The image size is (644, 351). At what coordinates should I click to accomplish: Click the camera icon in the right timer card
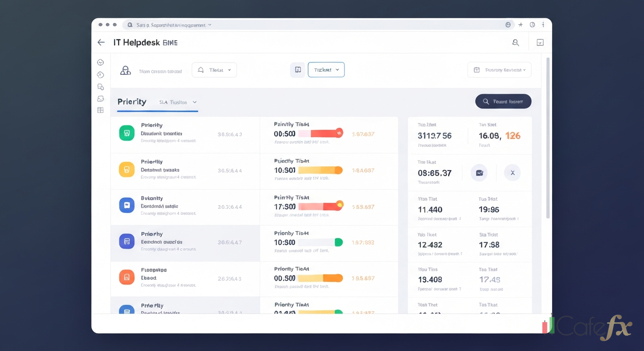tap(479, 173)
